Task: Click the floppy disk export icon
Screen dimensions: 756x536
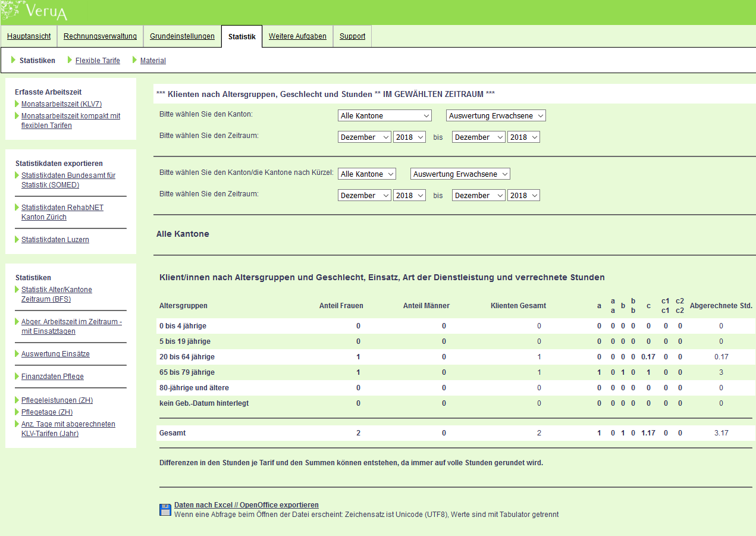Action: click(x=165, y=509)
